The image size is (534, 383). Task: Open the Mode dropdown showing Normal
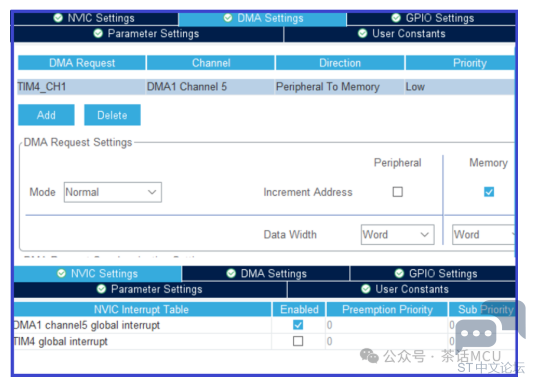coord(113,192)
